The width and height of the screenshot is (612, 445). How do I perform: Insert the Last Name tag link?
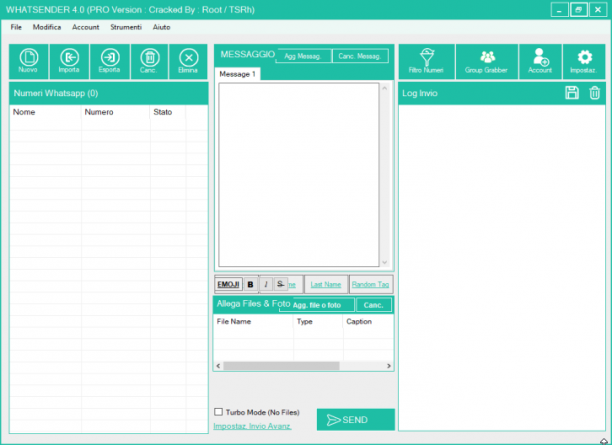326,285
